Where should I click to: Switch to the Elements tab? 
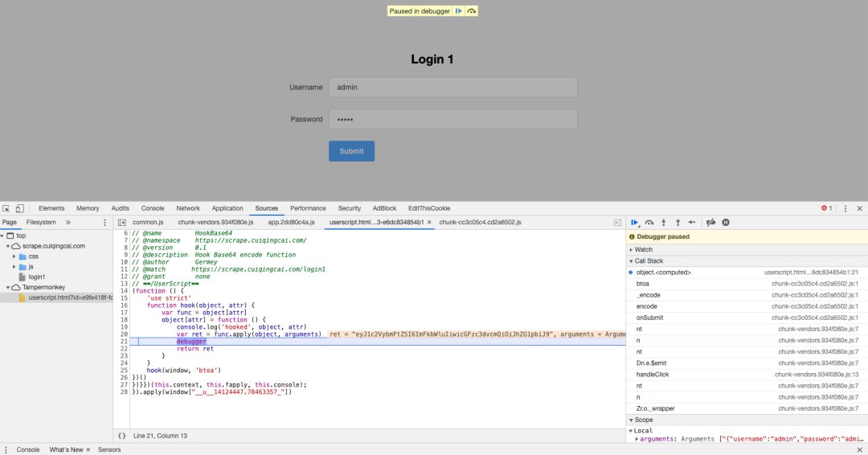51,209
